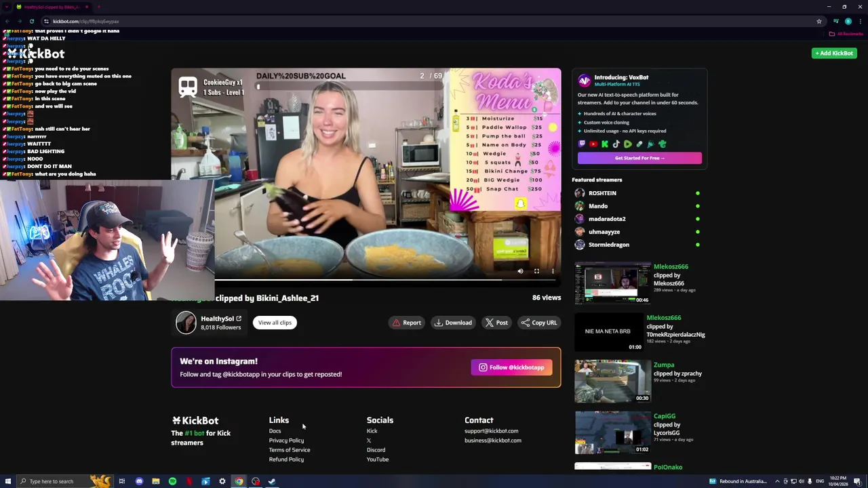Post the clip to X
Viewport: 868px width, 488px height.
point(496,323)
